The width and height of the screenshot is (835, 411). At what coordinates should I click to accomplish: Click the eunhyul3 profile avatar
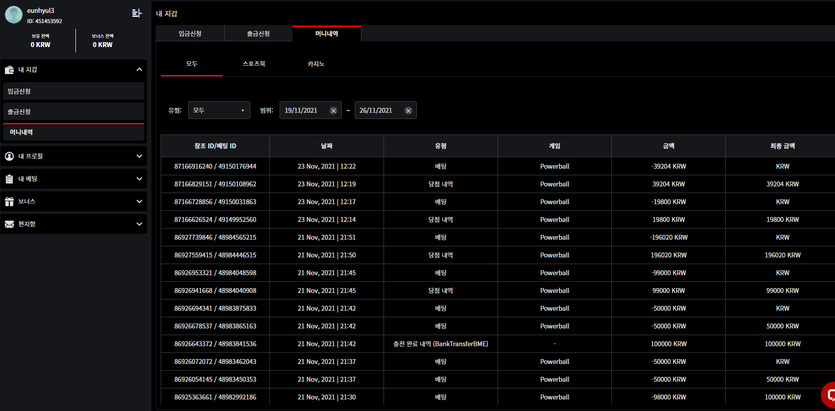(13, 15)
